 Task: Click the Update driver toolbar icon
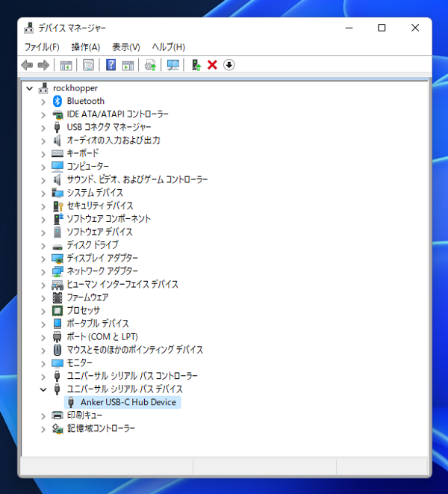150,65
